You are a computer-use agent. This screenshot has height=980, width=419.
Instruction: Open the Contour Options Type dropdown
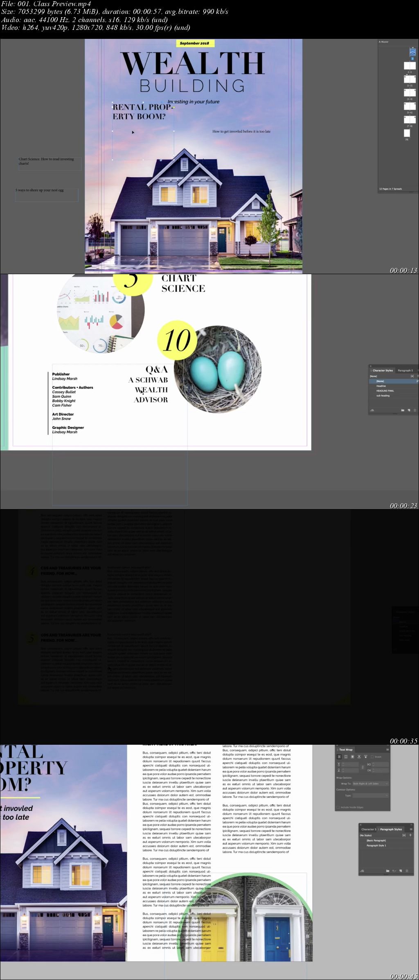tap(370, 795)
